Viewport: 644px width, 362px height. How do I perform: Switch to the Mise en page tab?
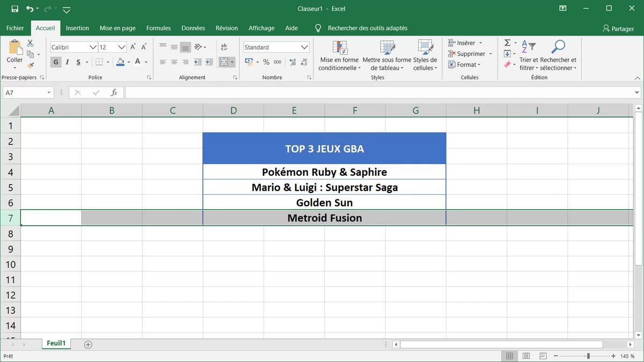point(118,28)
